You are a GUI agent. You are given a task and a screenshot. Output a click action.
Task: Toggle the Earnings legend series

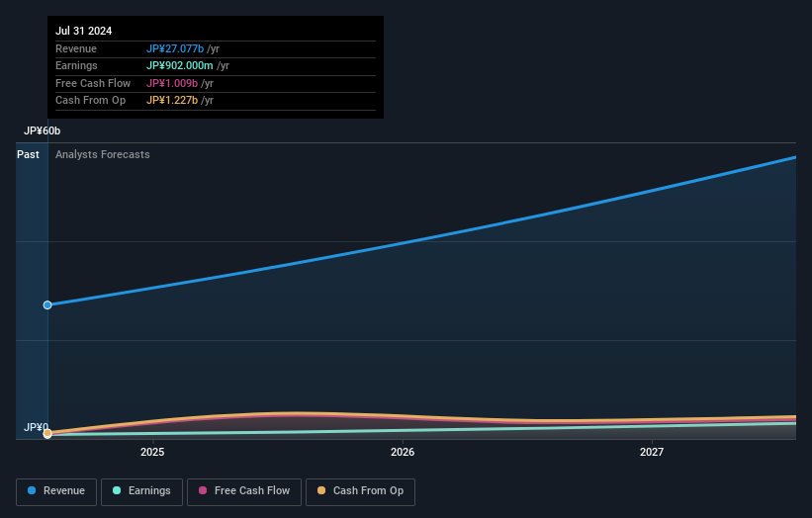141,491
